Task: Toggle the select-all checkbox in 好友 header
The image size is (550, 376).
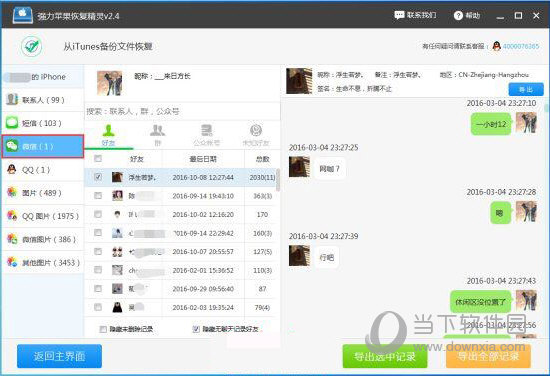Action: point(98,159)
